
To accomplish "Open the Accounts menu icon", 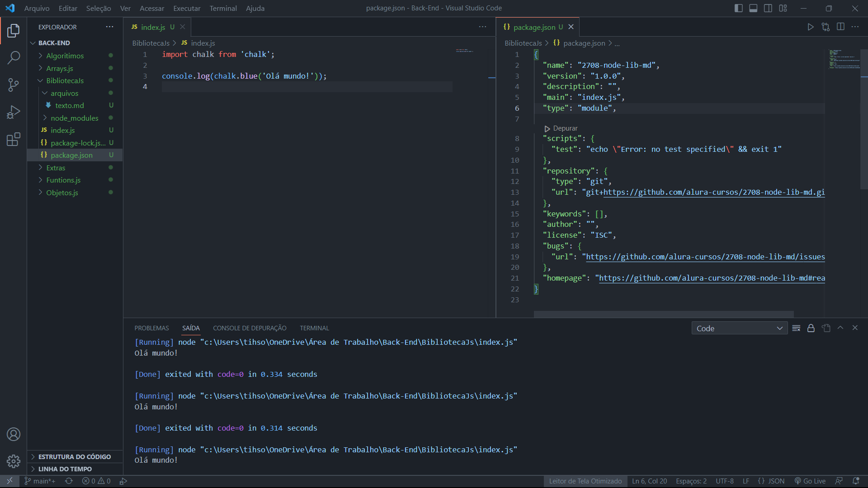I will (14, 434).
